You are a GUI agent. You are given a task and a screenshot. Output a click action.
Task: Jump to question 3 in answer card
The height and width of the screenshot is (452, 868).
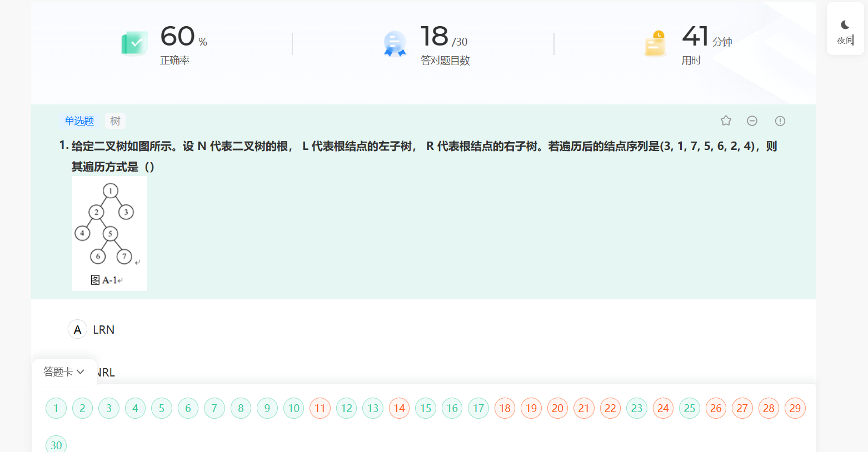(109, 408)
